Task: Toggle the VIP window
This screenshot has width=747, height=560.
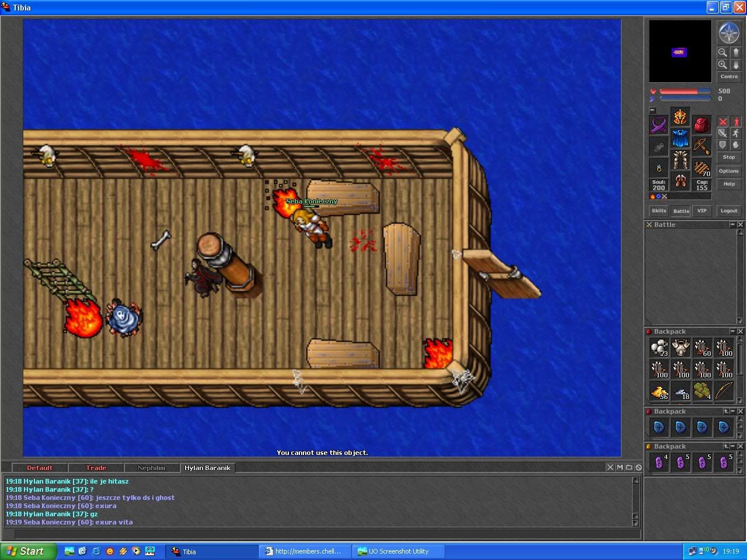Action: coord(702,211)
